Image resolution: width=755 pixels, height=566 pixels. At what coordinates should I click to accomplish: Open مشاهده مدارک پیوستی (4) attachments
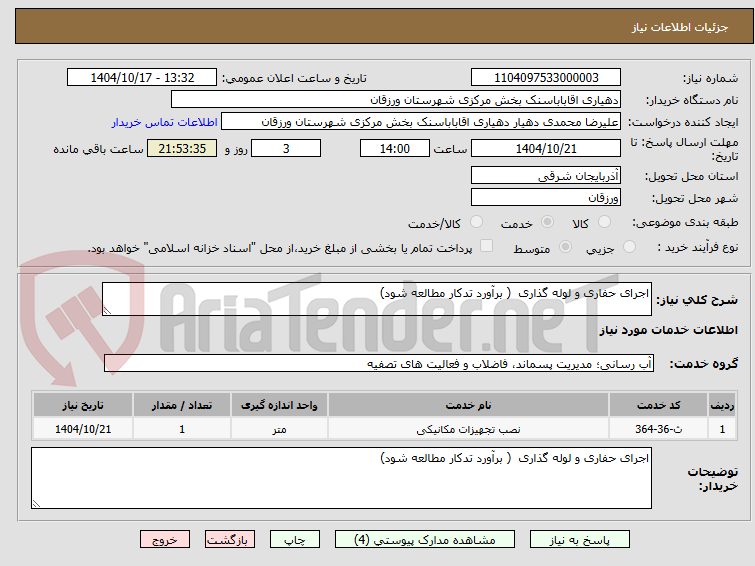[425, 540]
